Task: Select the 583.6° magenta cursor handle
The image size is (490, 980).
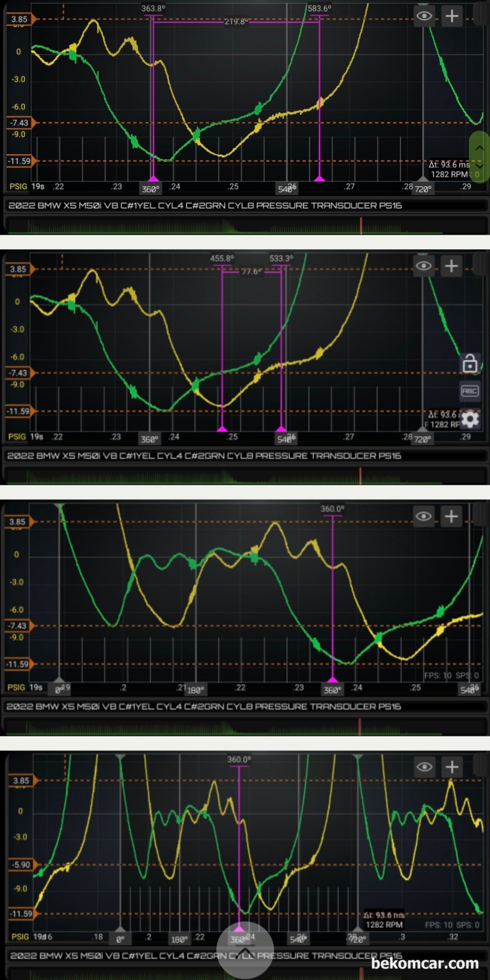Action: point(319,179)
